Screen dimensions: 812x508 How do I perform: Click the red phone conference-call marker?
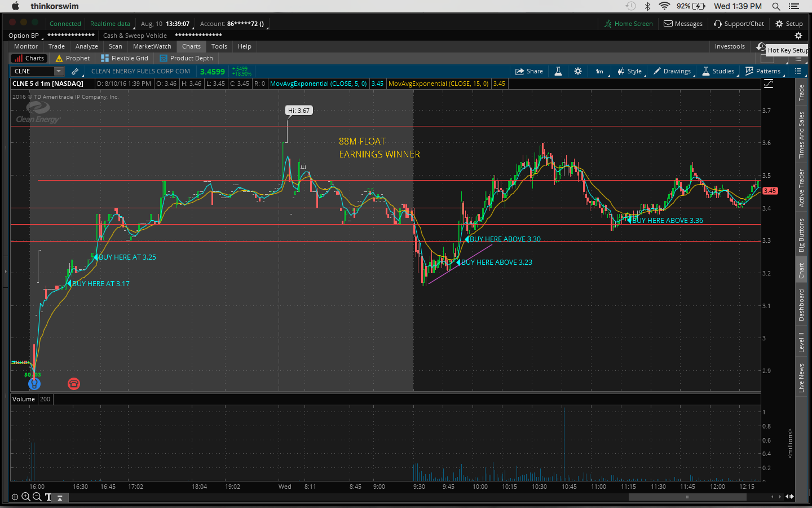74,384
